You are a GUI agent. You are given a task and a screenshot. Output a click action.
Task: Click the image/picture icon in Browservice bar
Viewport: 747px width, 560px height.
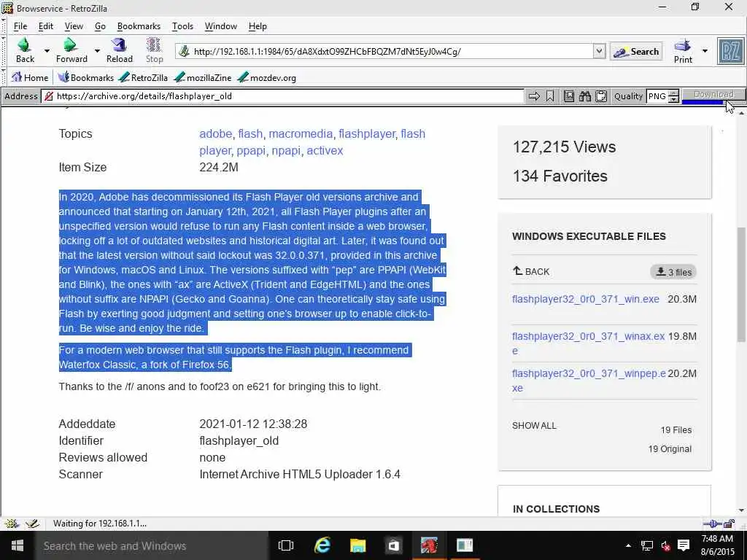coord(569,96)
